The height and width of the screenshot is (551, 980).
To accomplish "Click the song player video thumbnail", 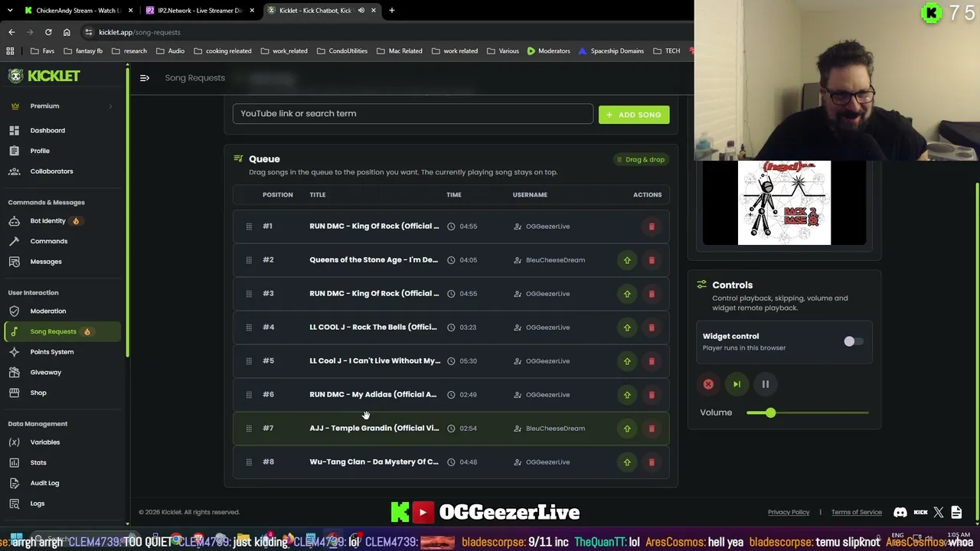I will coord(784,203).
